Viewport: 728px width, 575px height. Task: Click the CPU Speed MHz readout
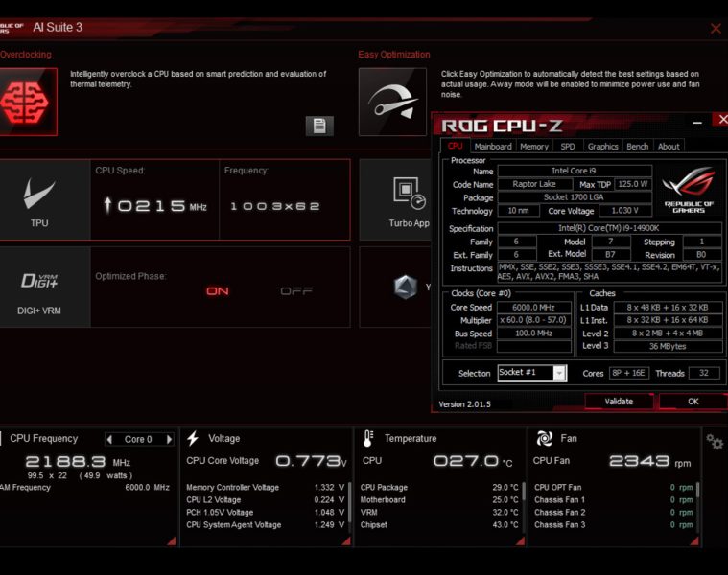click(x=154, y=205)
